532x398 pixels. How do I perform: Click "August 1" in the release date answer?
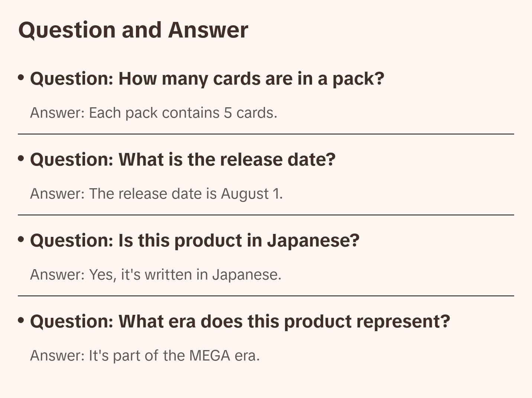pyautogui.click(x=251, y=194)
